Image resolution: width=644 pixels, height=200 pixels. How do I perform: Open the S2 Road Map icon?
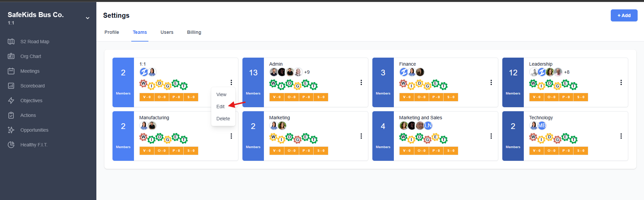(11, 42)
